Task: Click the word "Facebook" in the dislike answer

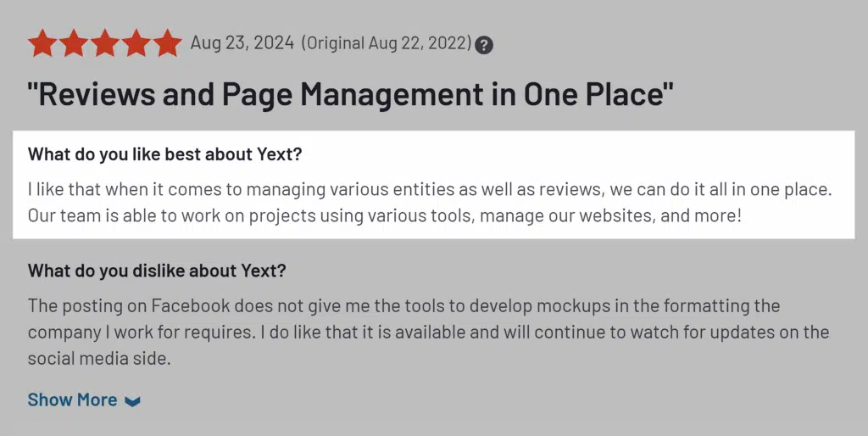Action: click(x=186, y=305)
